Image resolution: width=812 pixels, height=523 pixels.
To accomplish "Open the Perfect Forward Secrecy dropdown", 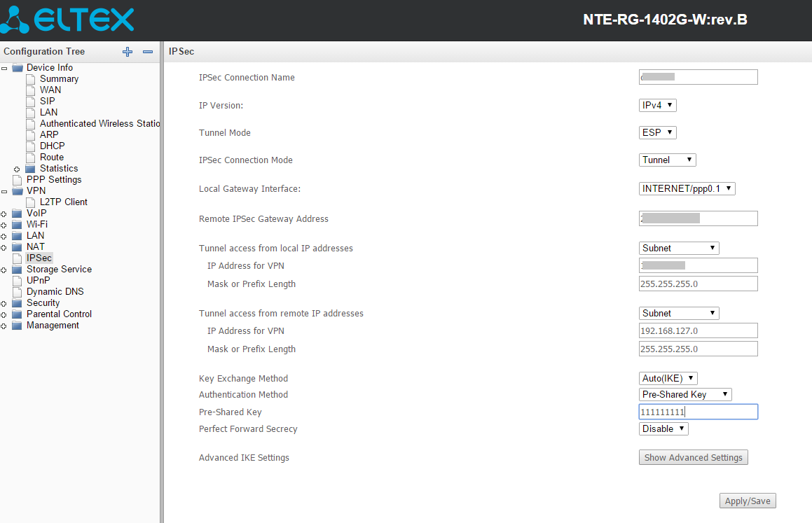I will click(x=663, y=428).
